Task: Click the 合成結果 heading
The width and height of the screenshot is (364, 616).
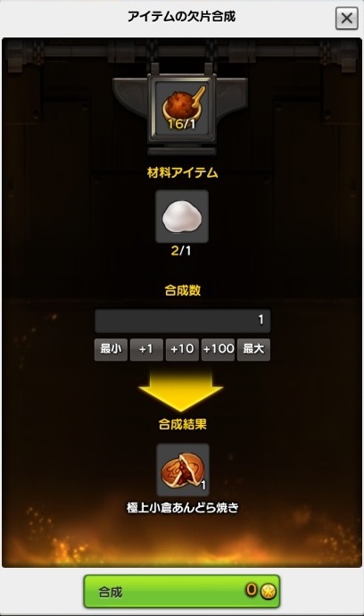Action: tap(183, 424)
